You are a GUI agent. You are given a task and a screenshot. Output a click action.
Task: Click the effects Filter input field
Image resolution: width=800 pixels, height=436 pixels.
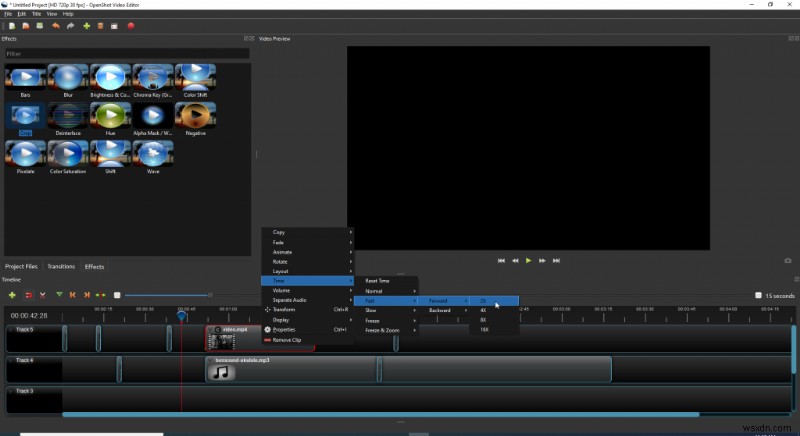point(127,53)
